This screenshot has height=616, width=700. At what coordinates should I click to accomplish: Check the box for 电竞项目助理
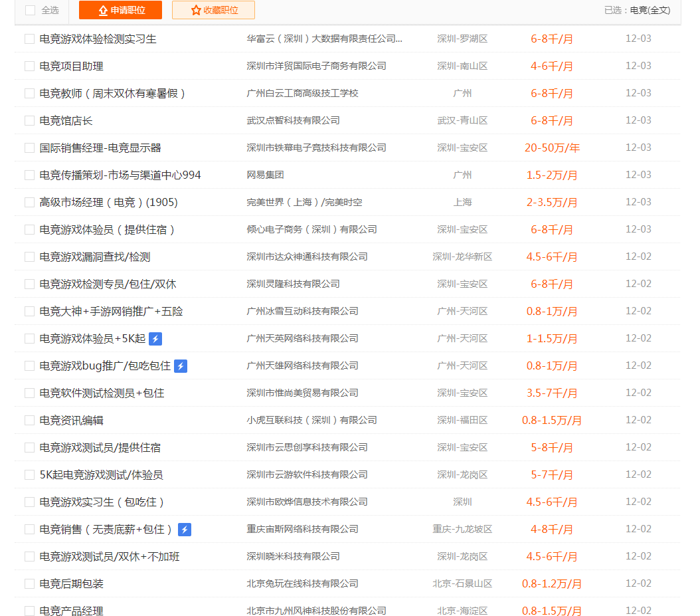tap(29, 66)
